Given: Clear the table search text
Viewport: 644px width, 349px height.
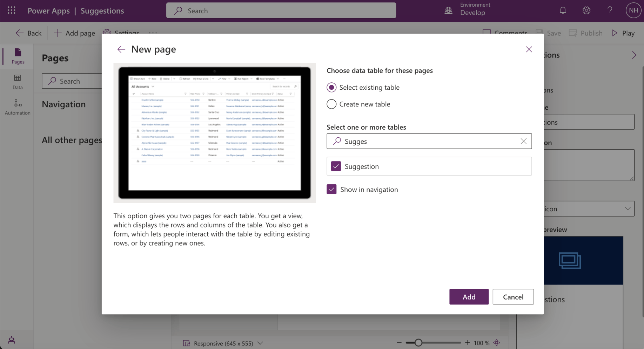Looking at the screenshot, I should (523, 141).
